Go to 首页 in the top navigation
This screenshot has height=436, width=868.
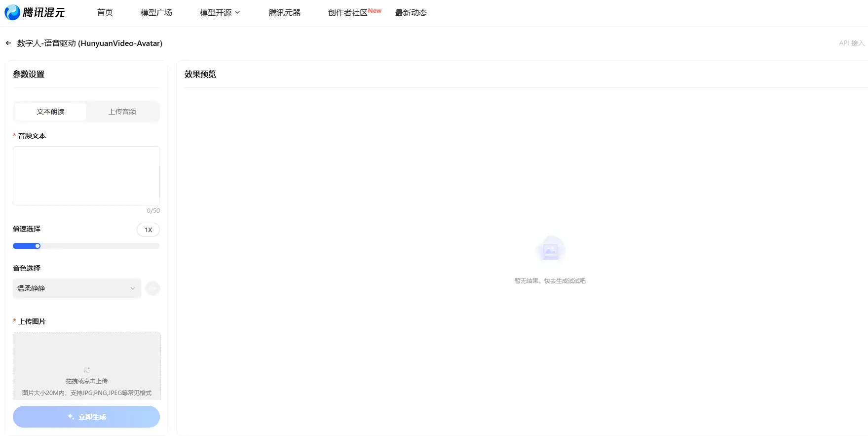pyautogui.click(x=105, y=13)
